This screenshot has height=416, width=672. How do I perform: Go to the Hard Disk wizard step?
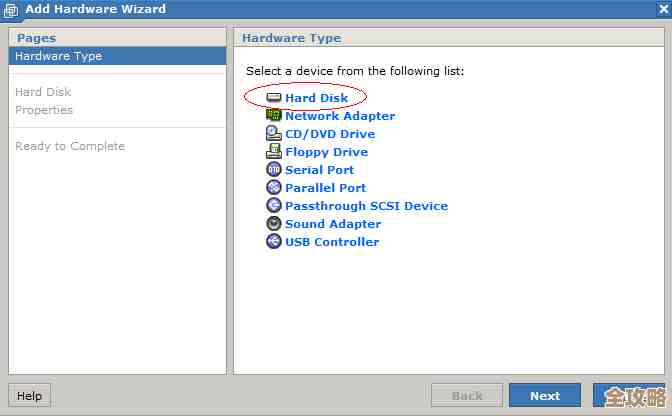pyautogui.click(x=43, y=92)
